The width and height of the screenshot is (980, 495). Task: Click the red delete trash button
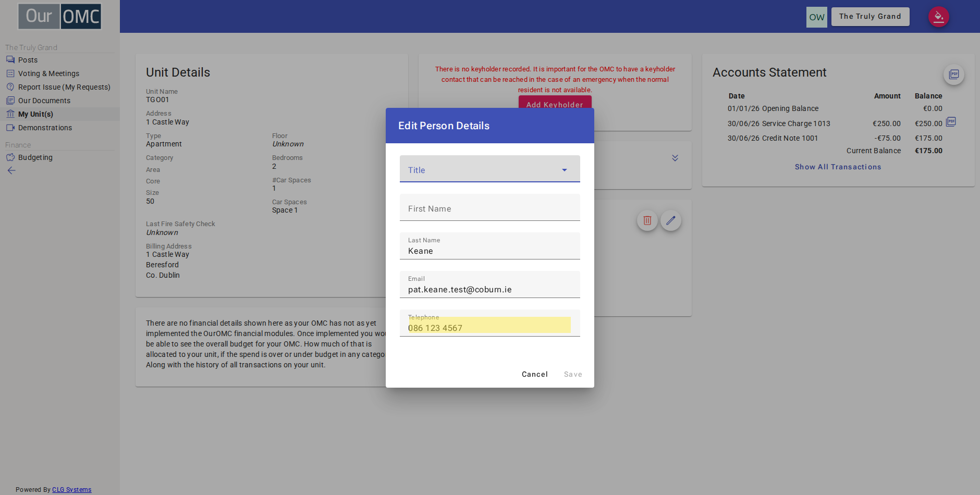647,220
